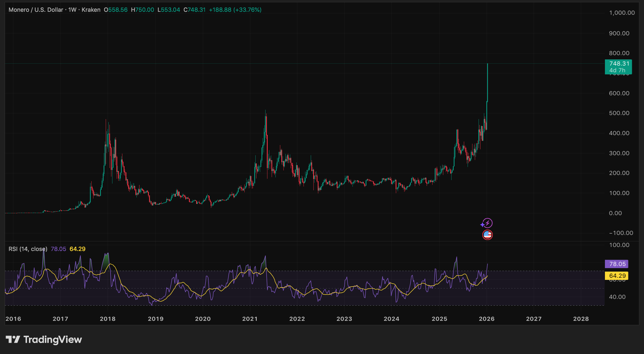Click the RSI (14, close) indicator legend
The height and width of the screenshot is (354, 644).
[x=28, y=249]
